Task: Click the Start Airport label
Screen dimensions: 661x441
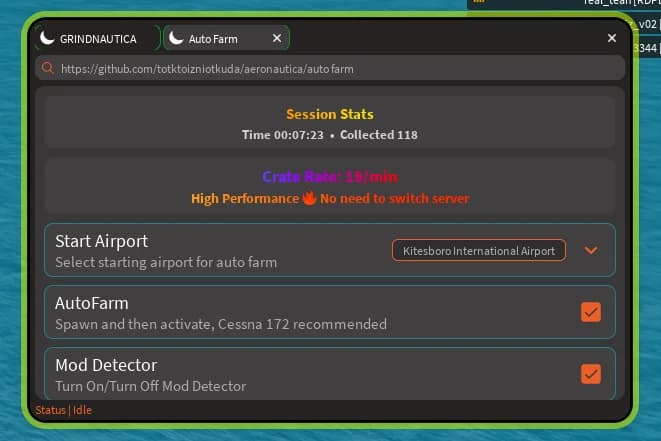Action: click(102, 241)
